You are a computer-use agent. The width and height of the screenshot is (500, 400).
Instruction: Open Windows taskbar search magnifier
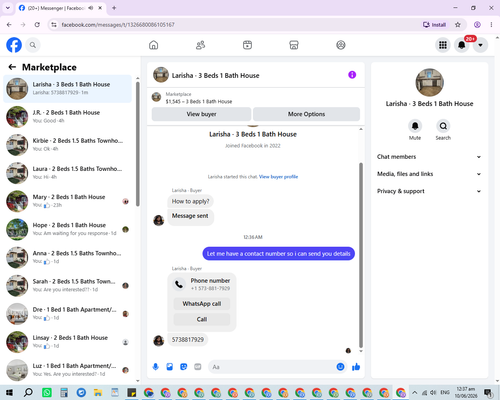pos(28,392)
